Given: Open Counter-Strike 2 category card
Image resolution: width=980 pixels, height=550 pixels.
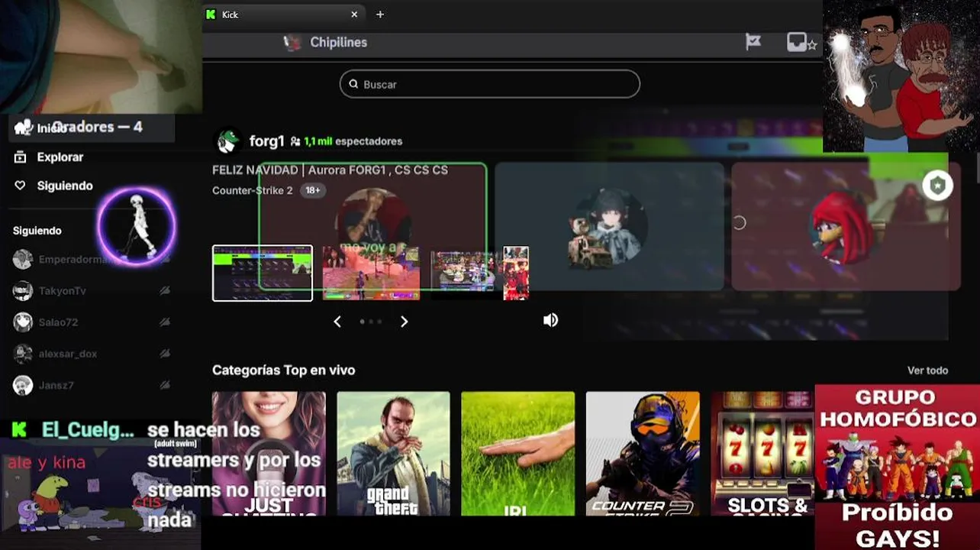Looking at the screenshot, I should (643, 454).
